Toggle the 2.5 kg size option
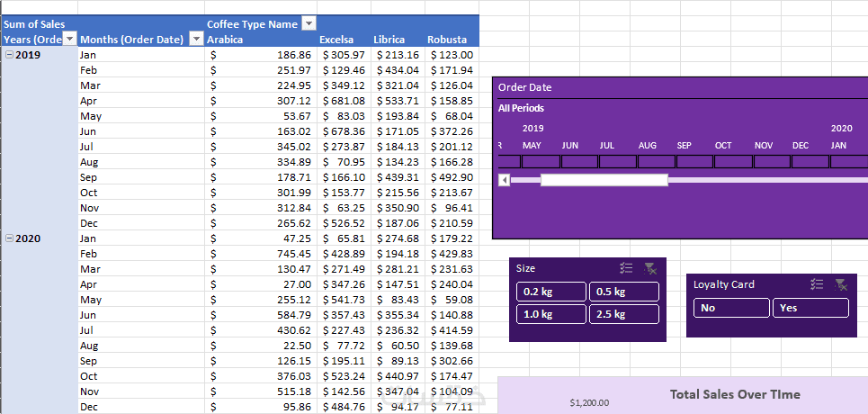 (623, 314)
